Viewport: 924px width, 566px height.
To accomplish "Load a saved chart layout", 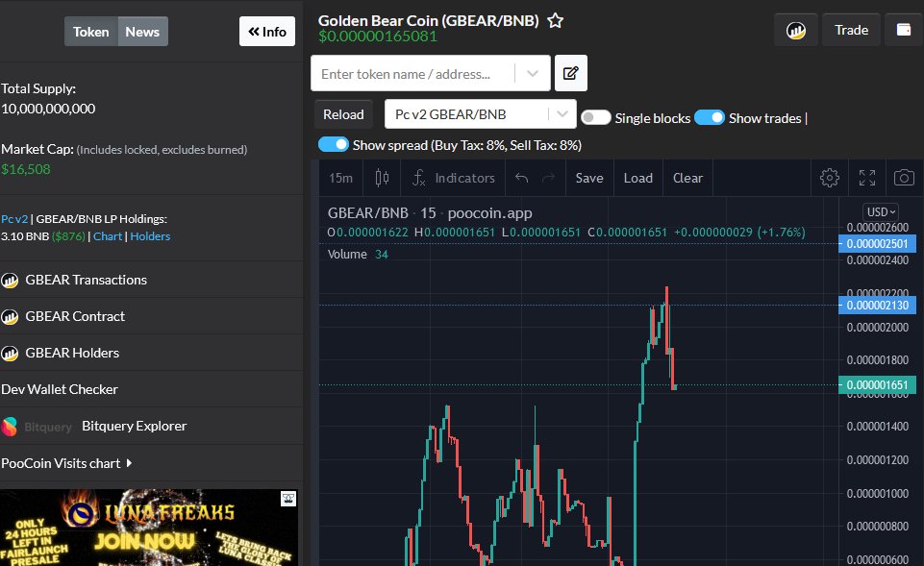I will 638,178.
